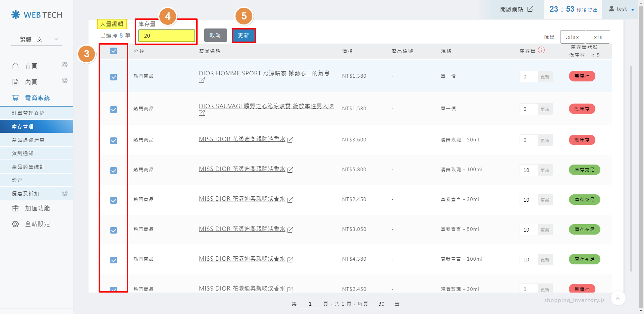Click the blue 更新 bulk update button

(244, 36)
